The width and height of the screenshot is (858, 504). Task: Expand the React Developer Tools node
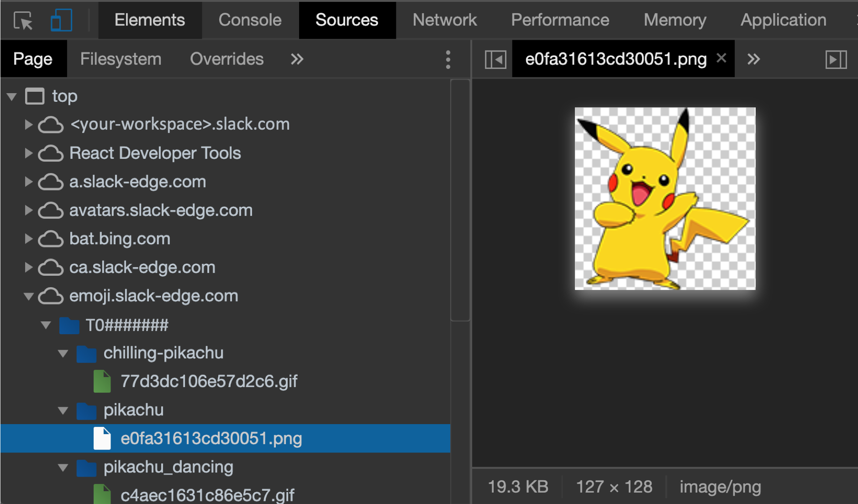tap(28, 153)
